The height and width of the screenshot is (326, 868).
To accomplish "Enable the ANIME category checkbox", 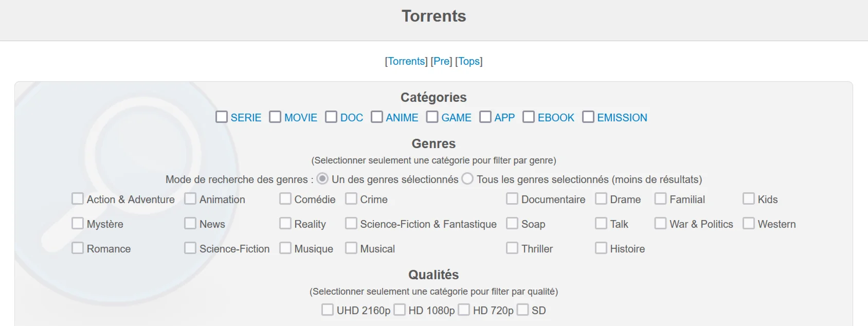I will point(377,117).
